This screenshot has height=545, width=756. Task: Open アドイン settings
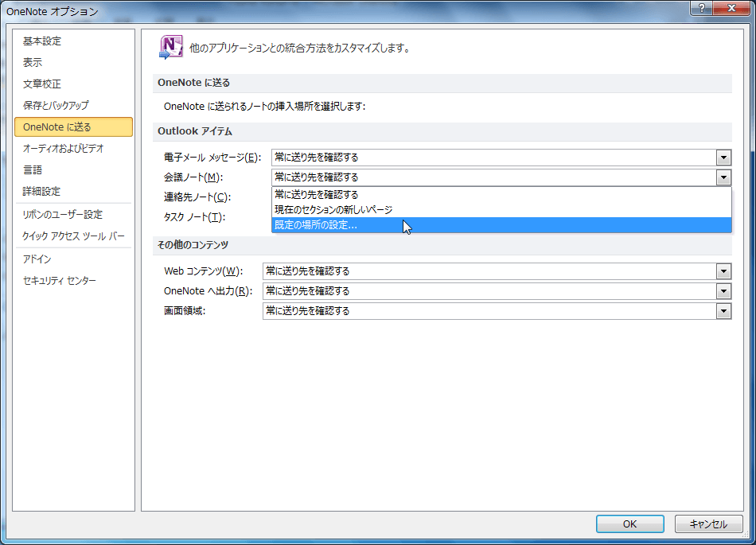[x=37, y=259]
